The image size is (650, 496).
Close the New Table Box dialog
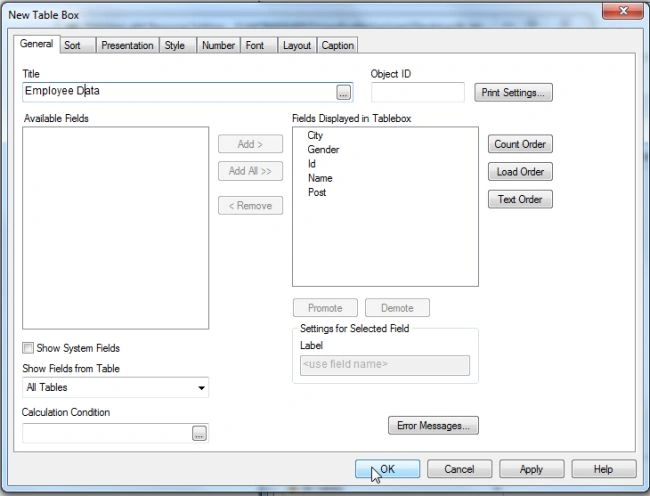coord(623,11)
